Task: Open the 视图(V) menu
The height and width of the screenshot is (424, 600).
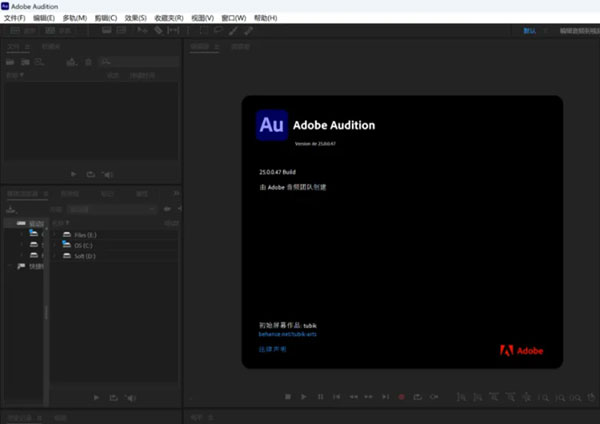Action: 202,18
